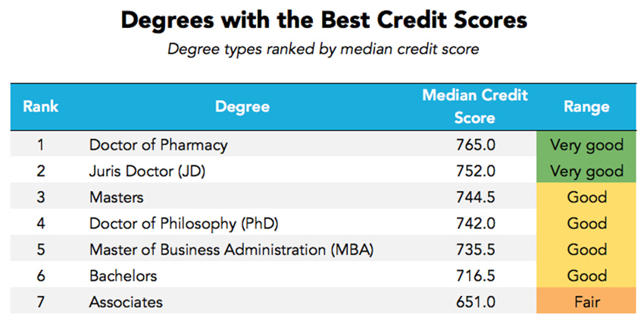Click the Degree column header
Screen dimensions: 644x324
click(x=242, y=106)
